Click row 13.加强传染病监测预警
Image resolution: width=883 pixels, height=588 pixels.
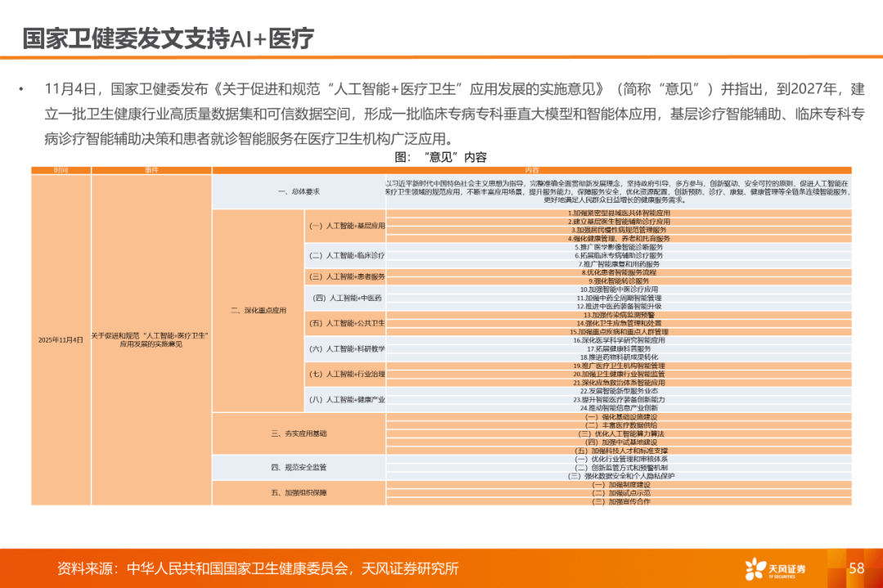[x=619, y=315]
